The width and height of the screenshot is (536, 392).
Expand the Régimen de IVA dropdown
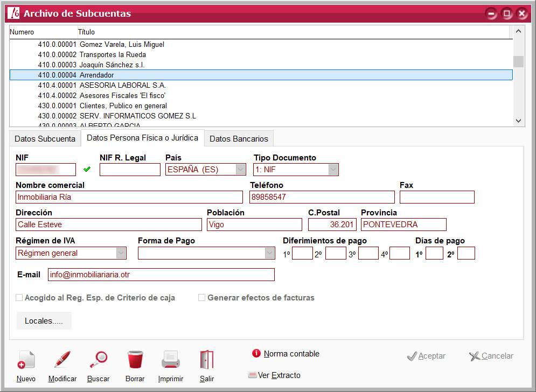[121, 253]
